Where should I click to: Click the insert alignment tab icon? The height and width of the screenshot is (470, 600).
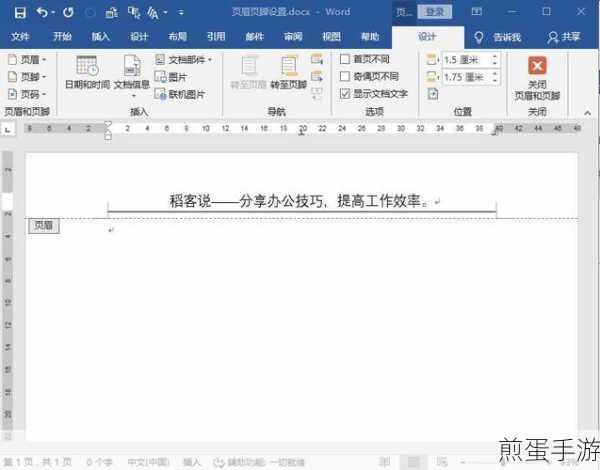433,94
